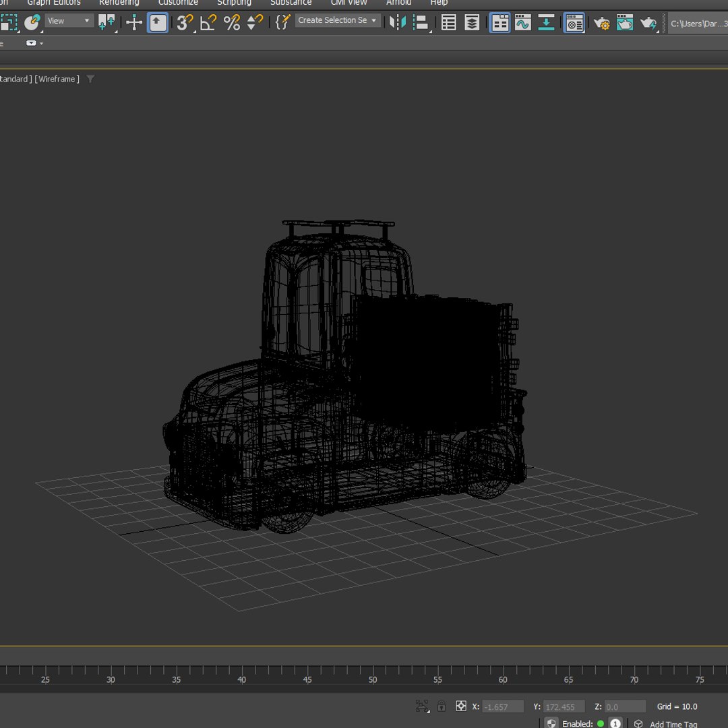Toggle the Ribbon display icon
This screenshot has width=728, height=728.
[499, 23]
